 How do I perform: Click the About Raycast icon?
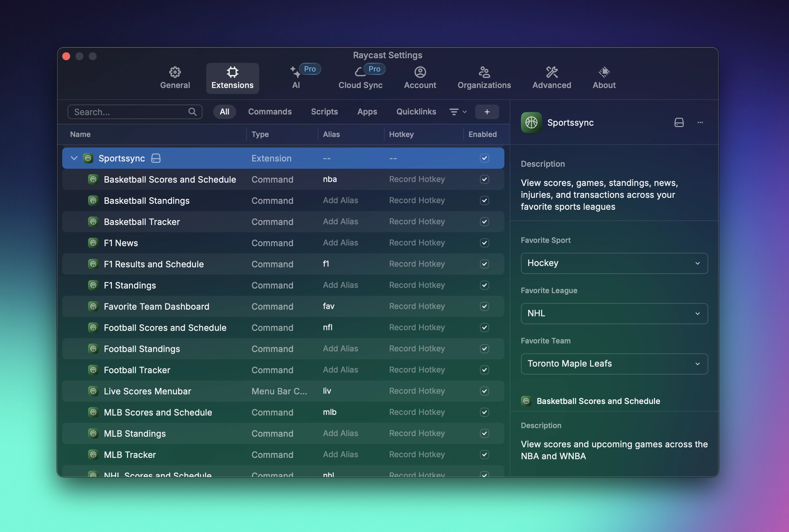[x=604, y=72]
